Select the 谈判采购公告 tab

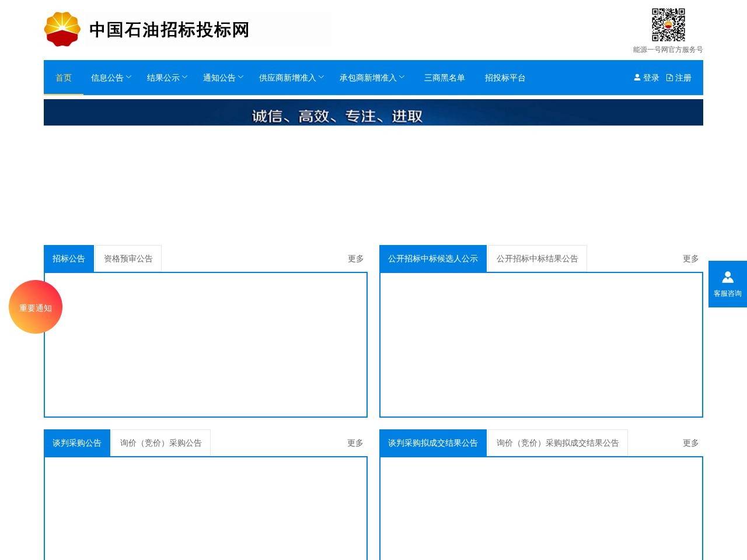pyautogui.click(x=77, y=443)
